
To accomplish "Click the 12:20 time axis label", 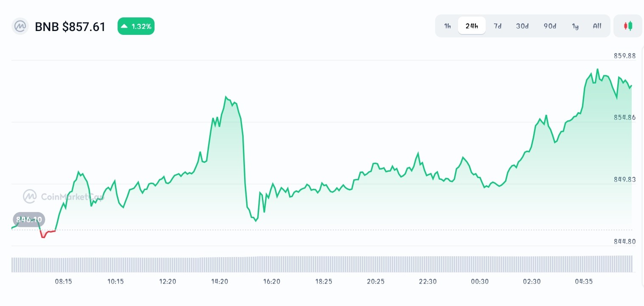I will tap(168, 281).
